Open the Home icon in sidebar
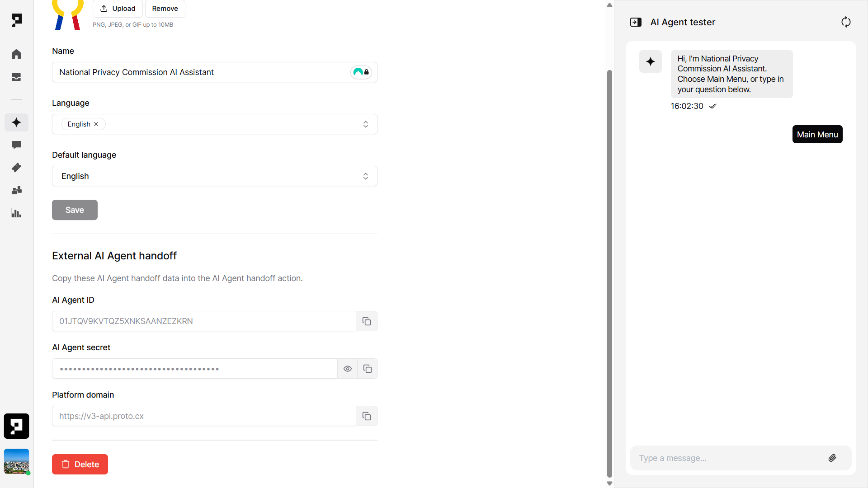 (x=16, y=54)
